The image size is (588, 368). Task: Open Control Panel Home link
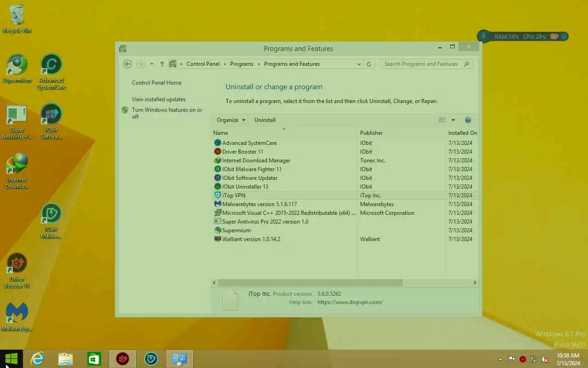pyautogui.click(x=157, y=83)
